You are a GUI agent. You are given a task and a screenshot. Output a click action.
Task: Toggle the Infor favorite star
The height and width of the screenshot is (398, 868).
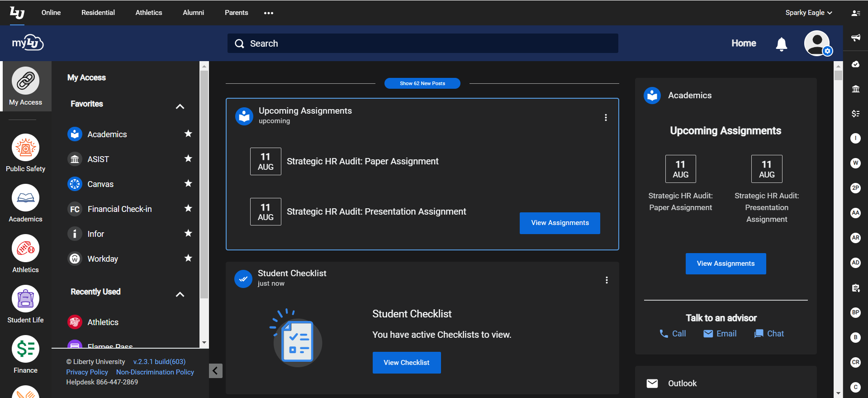click(x=188, y=233)
